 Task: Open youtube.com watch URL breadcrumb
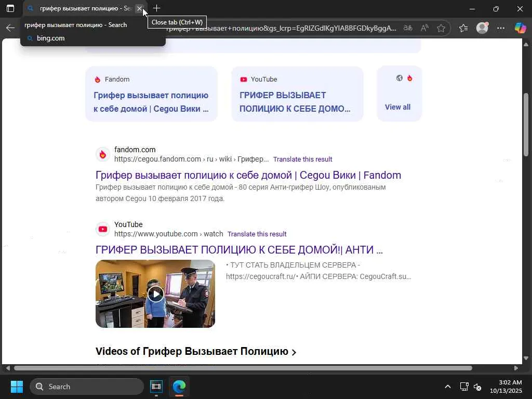click(x=169, y=234)
